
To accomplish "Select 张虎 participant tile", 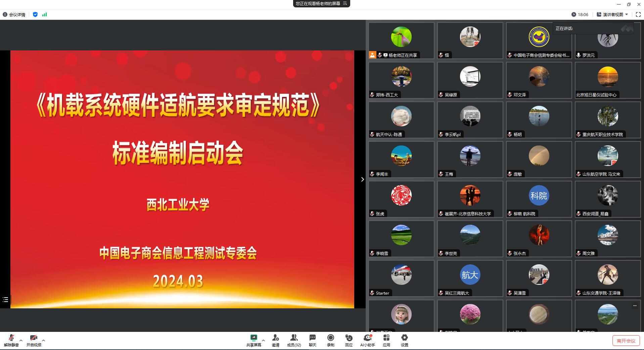I will (x=401, y=199).
